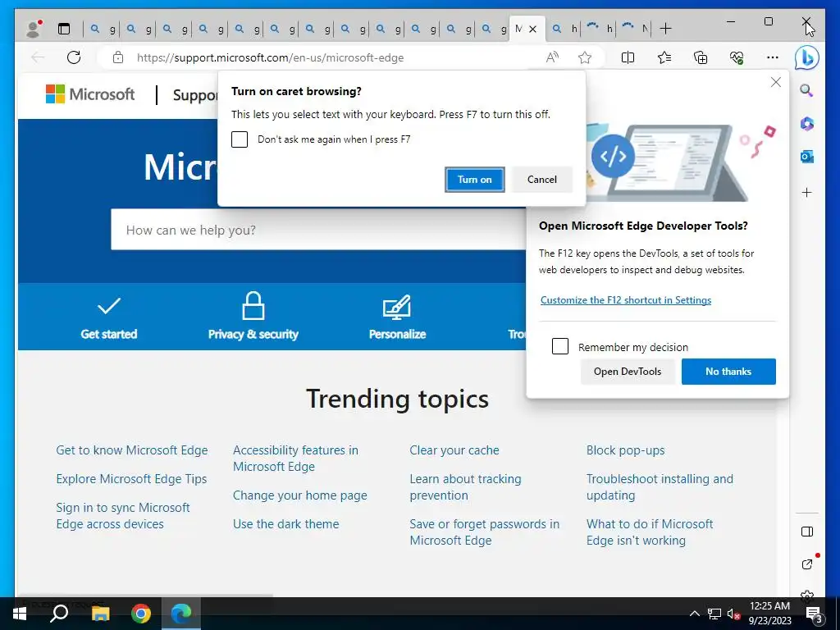Activate Read aloud icon in address bar
840x630 pixels.
point(552,57)
